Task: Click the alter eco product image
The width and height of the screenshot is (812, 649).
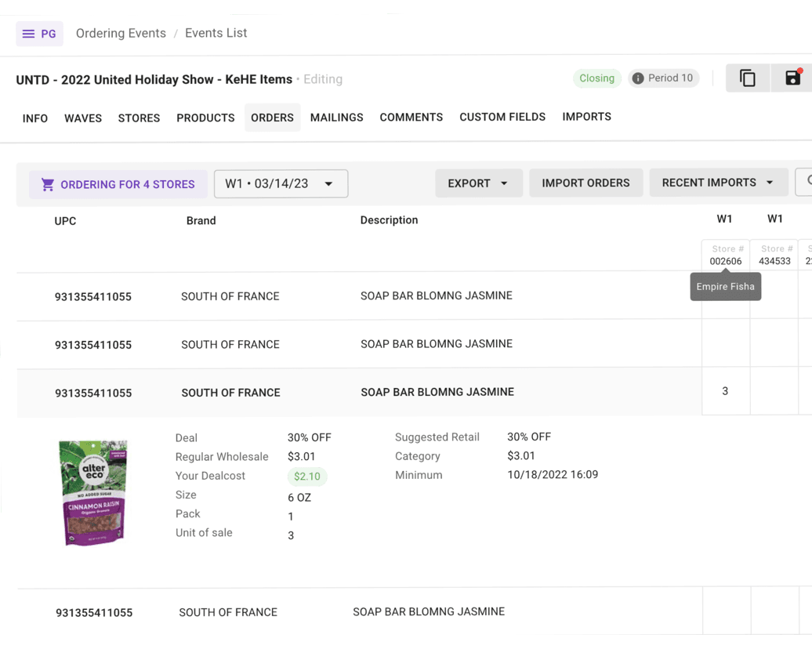Action: click(93, 492)
